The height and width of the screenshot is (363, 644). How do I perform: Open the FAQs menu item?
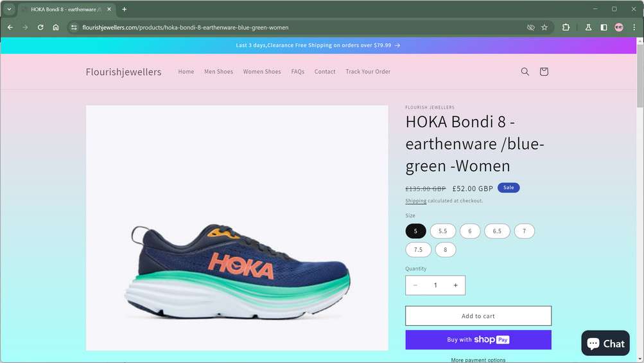298,71
